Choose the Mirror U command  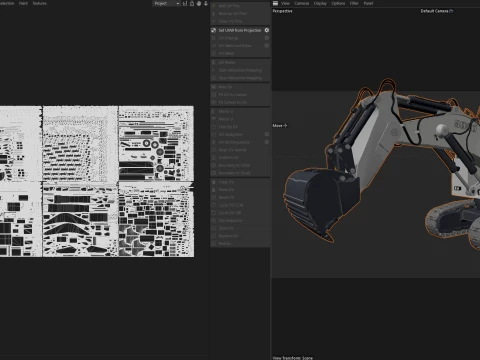point(240,111)
